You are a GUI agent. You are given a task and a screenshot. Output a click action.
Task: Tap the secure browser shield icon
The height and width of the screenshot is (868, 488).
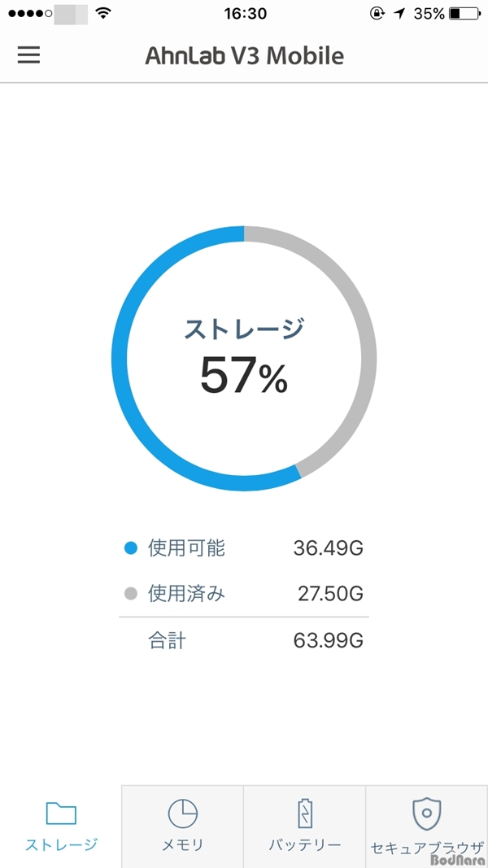coord(426,813)
